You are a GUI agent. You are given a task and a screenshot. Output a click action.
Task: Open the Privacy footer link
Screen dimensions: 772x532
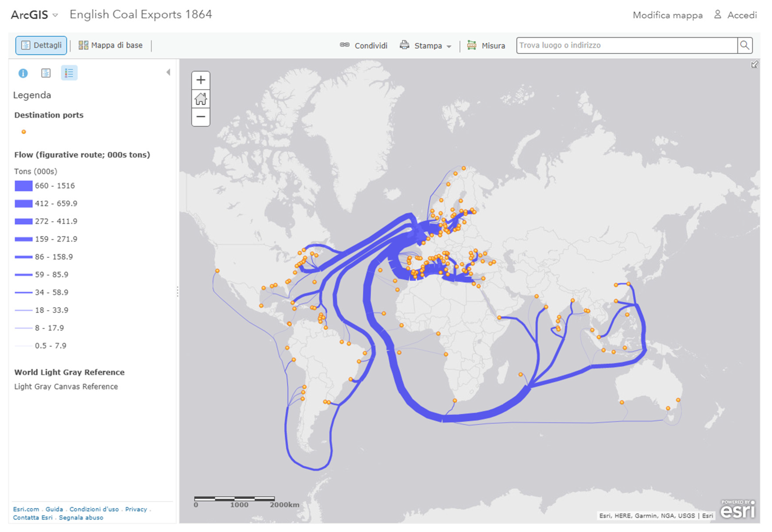[136, 509]
